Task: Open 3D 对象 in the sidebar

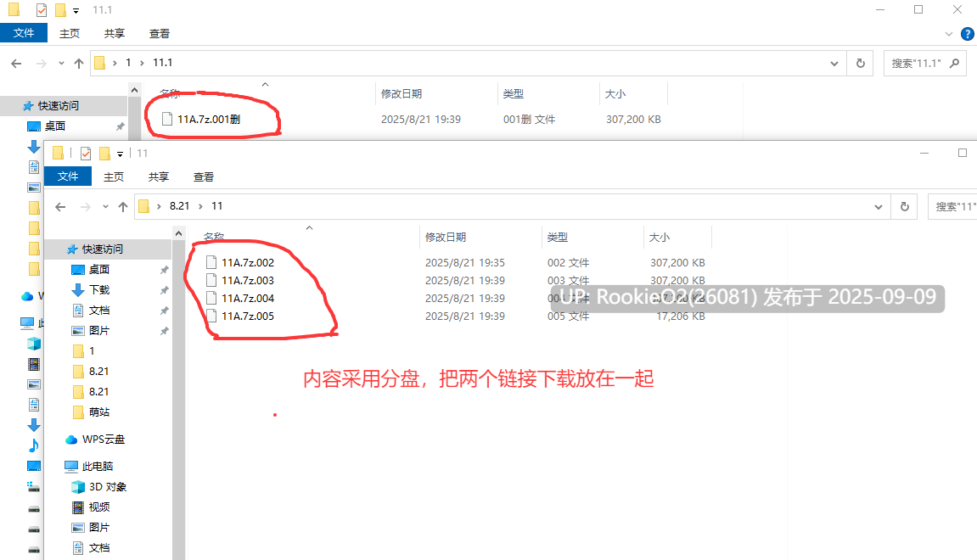Action: tap(107, 486)
